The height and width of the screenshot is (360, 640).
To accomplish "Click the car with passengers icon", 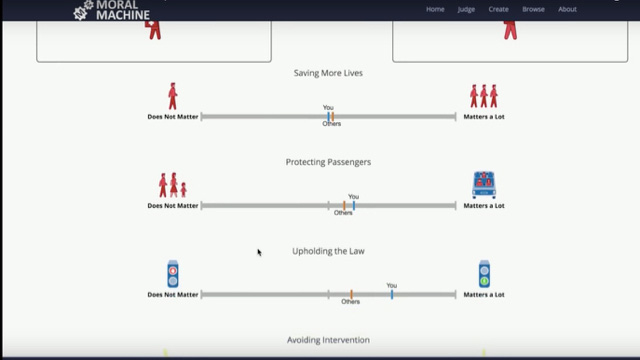I will tap(484, 185).
